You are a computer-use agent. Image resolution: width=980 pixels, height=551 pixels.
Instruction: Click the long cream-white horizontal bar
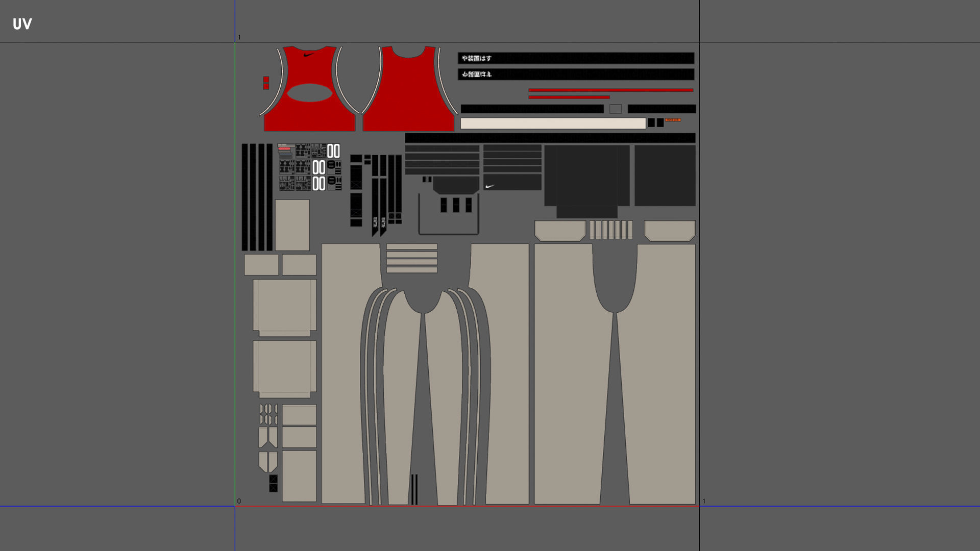click(553, 123)
